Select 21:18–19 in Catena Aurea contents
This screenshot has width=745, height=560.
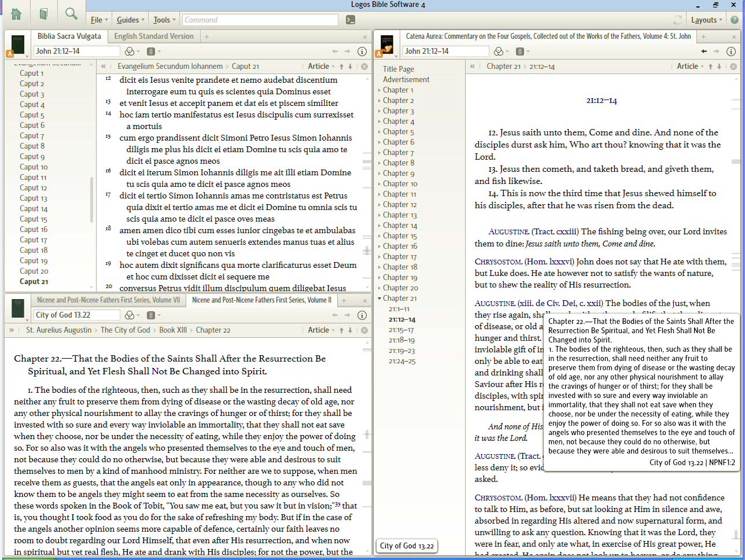click(401, 341)
